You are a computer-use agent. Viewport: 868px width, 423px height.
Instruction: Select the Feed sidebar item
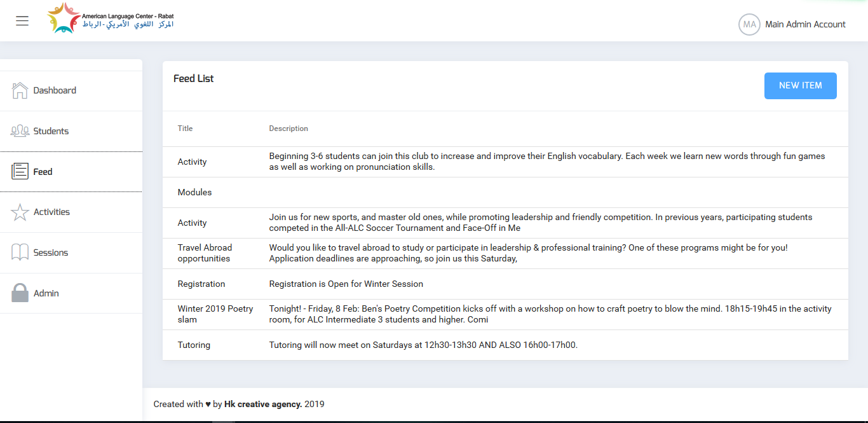(71, 172)
